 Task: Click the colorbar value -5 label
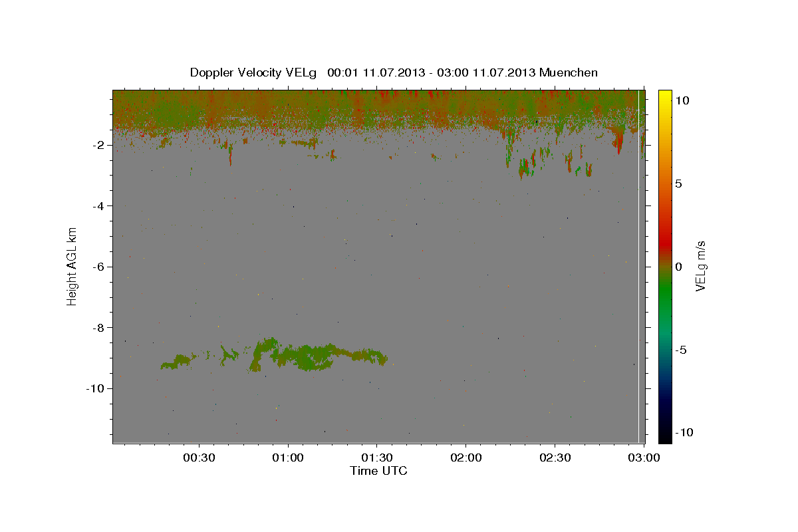[x=680, y=350]
